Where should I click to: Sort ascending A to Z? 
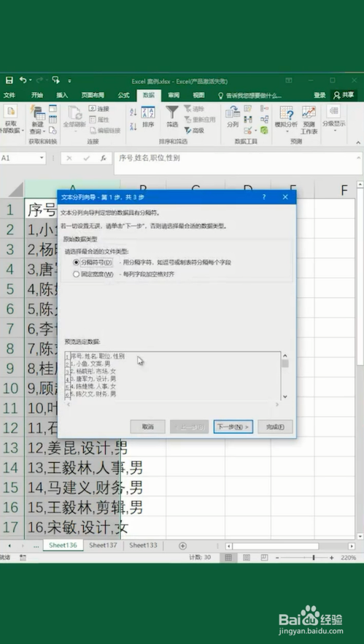pos(133,112)
